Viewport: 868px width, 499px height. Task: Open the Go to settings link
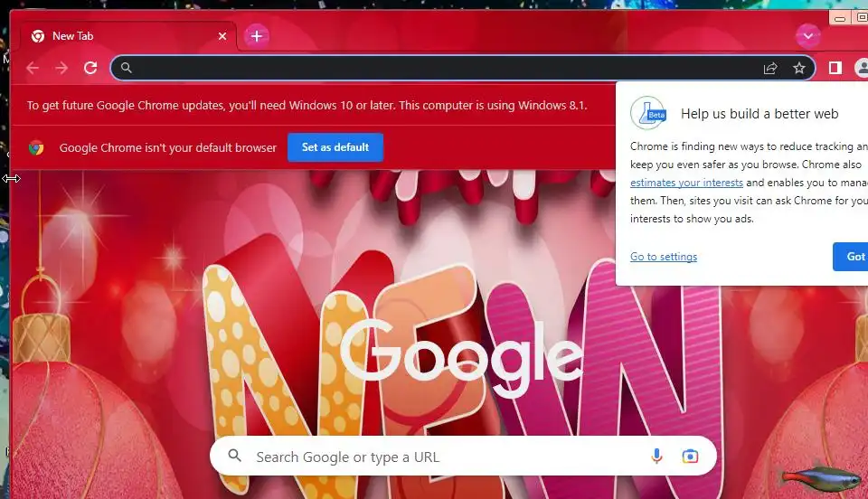click(663, 257)
